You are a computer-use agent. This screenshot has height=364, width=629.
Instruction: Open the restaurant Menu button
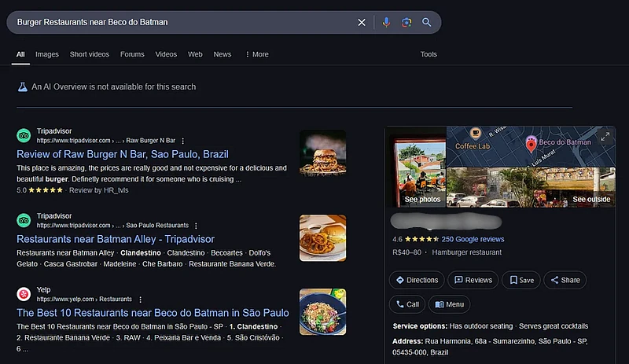point(449,304)
